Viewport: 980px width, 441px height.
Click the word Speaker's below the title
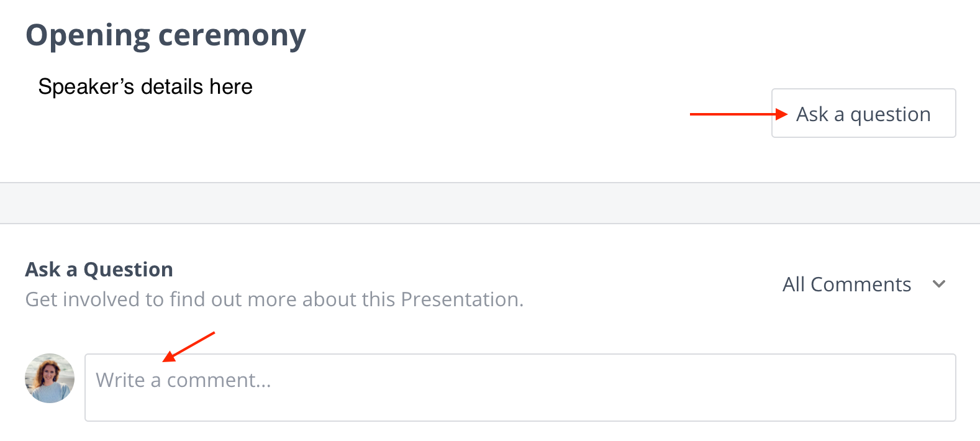click(86, 87)
